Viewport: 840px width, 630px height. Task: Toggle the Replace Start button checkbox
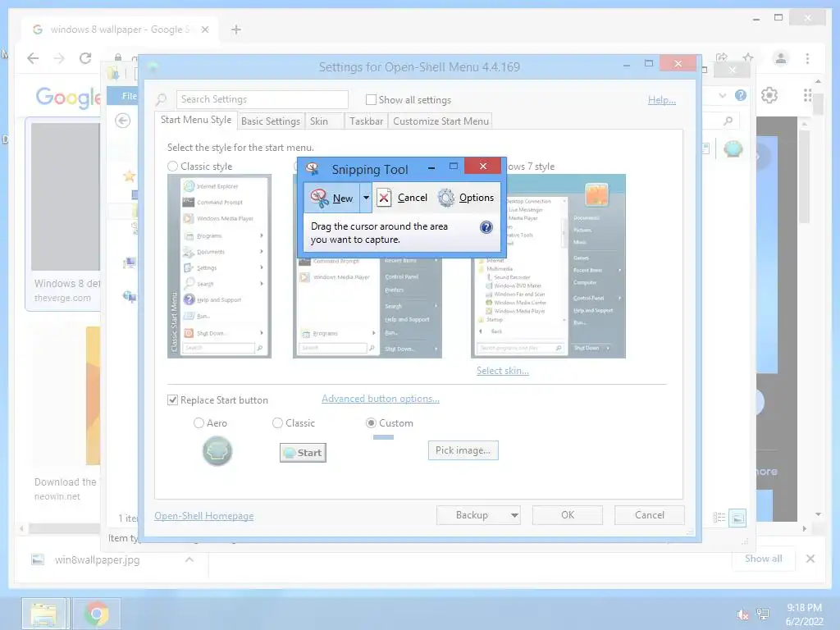tap(172, 400)
